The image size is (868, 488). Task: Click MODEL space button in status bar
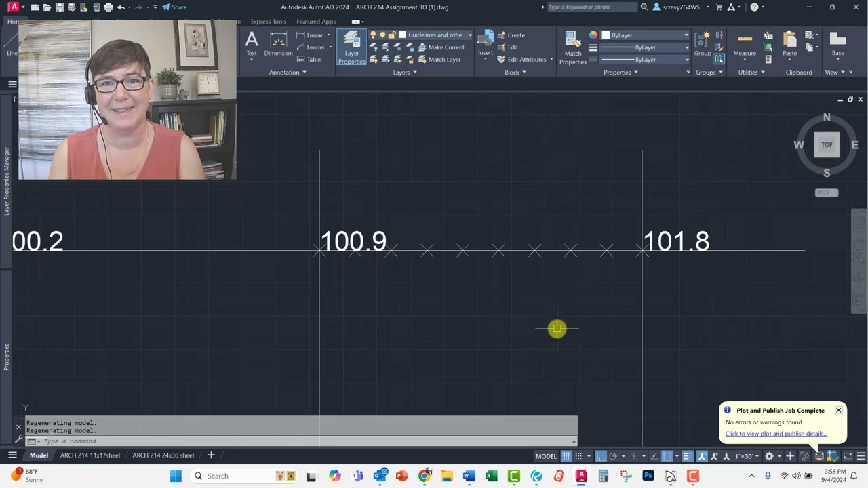pyautogui.click(x=546, y=456)
